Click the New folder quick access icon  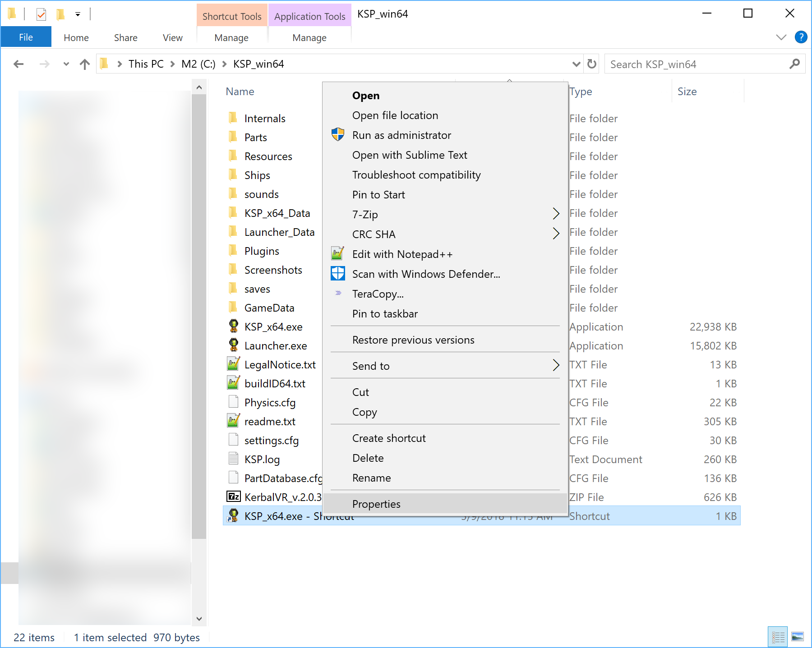coord(60,14)
